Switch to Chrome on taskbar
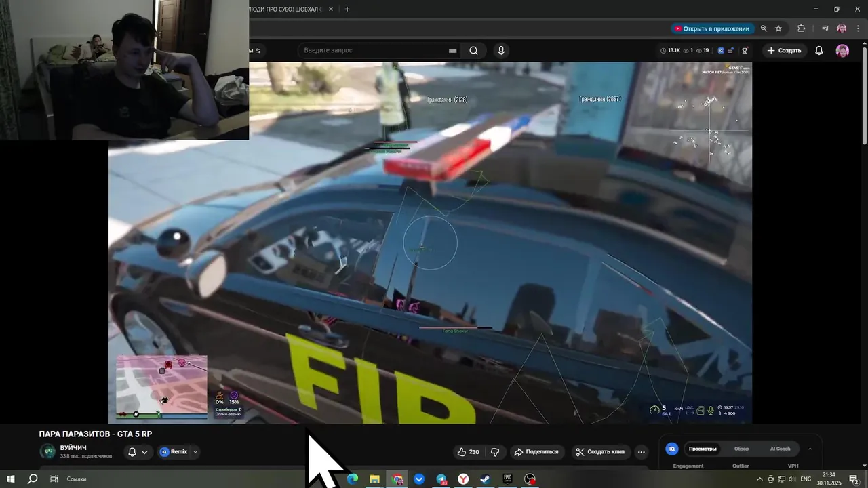 pyautogui.click(x=397, y=479)
